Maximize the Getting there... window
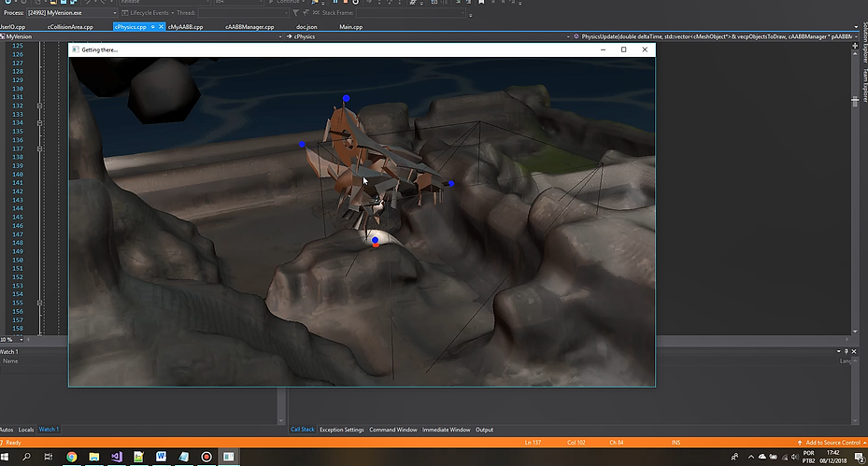 (x=624, y=49)
